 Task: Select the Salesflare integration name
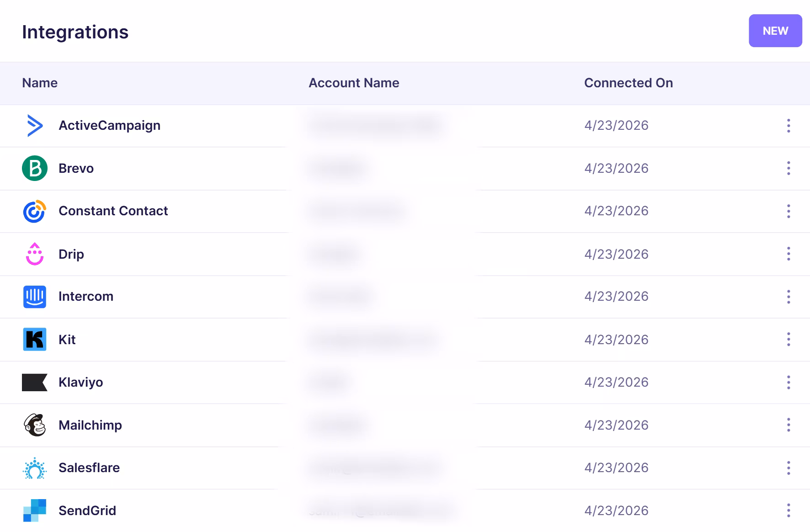coord(89,468)
